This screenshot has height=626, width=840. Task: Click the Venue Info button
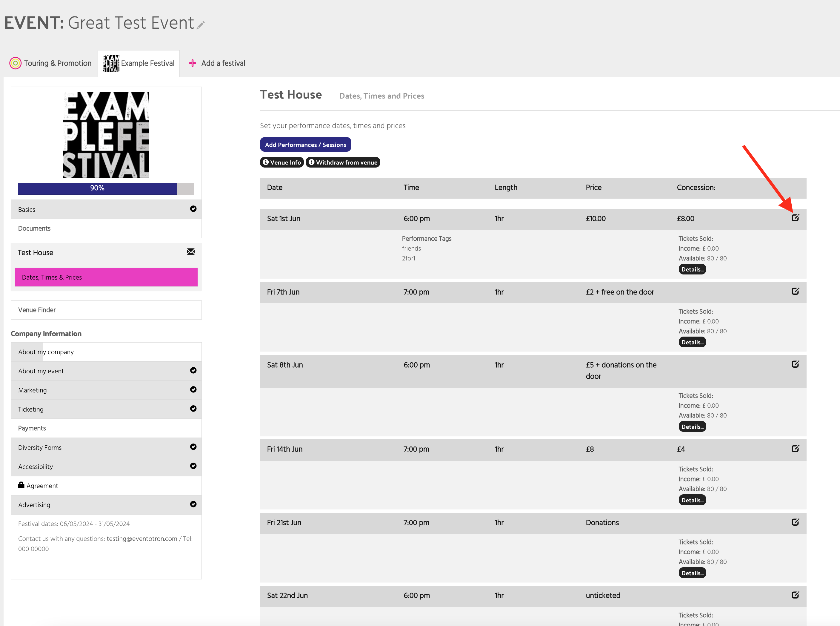(282, 162)
